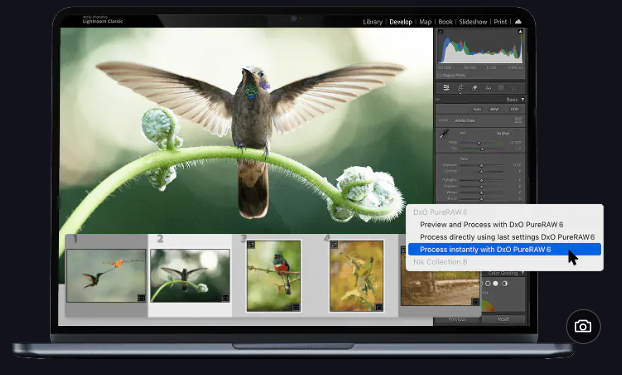622x375 pixels.
Task: Click the bottom-right badge on red-breasted bird thumbnail
Action: coord(296,307)
